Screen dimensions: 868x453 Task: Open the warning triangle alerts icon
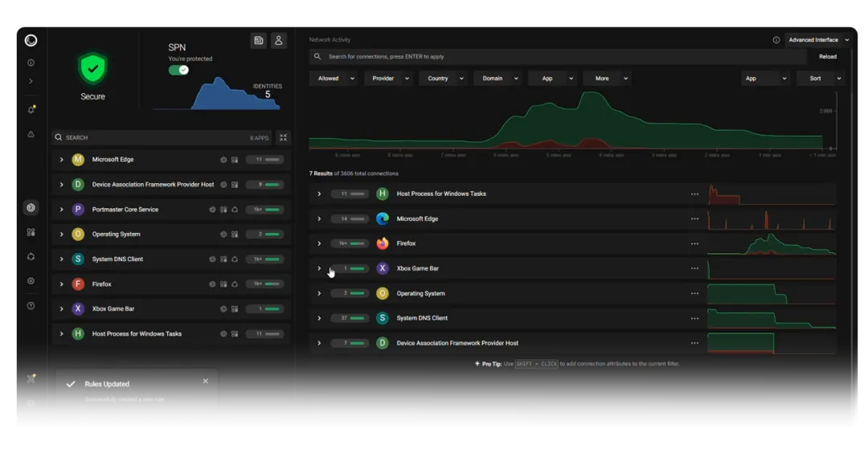tap(31, 134)
